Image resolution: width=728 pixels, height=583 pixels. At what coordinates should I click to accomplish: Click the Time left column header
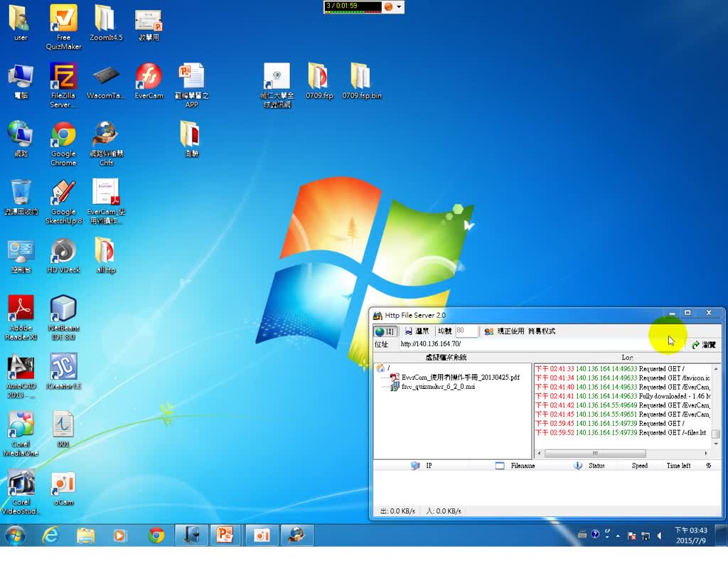pyautogui.click(x=678, y=466)
